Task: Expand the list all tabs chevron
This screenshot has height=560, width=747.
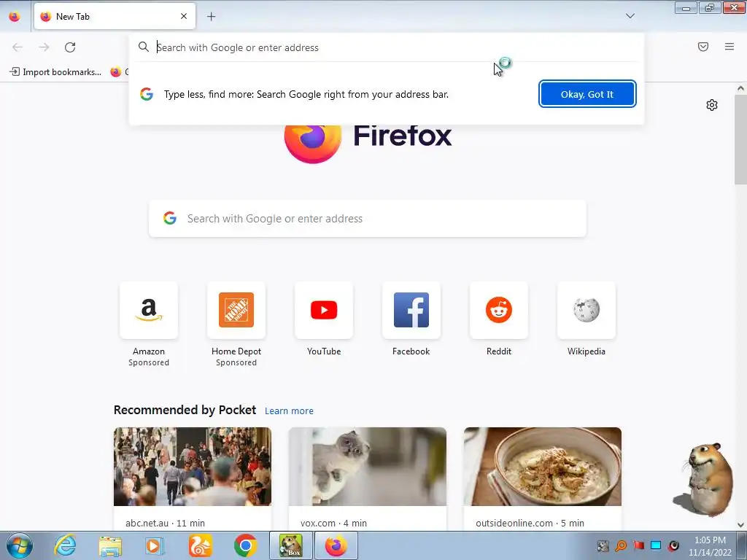Action: [x=630, y=16]
